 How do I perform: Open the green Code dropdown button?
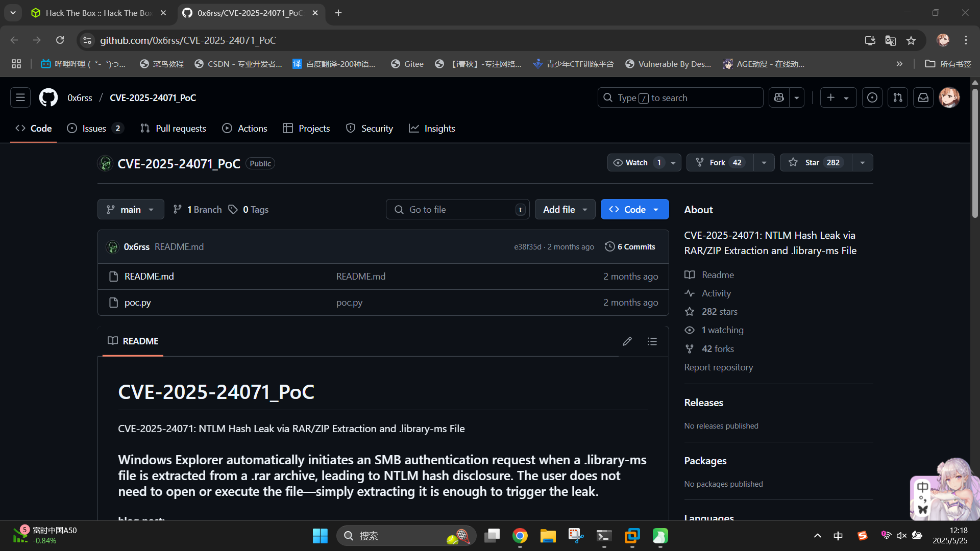pos(634,210)
